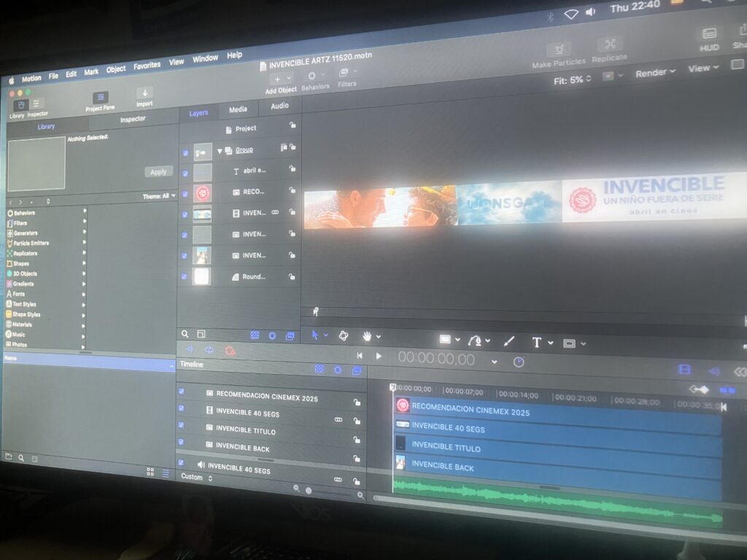Toggle visibility of abril e... text layer

pyautogui.click(x=185, y=174)
